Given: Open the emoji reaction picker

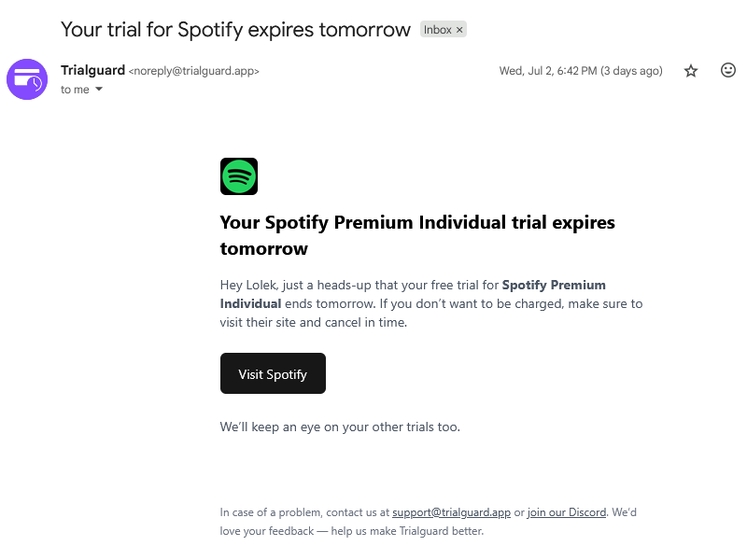Looking at the screenshot, I should pos(728,71).
